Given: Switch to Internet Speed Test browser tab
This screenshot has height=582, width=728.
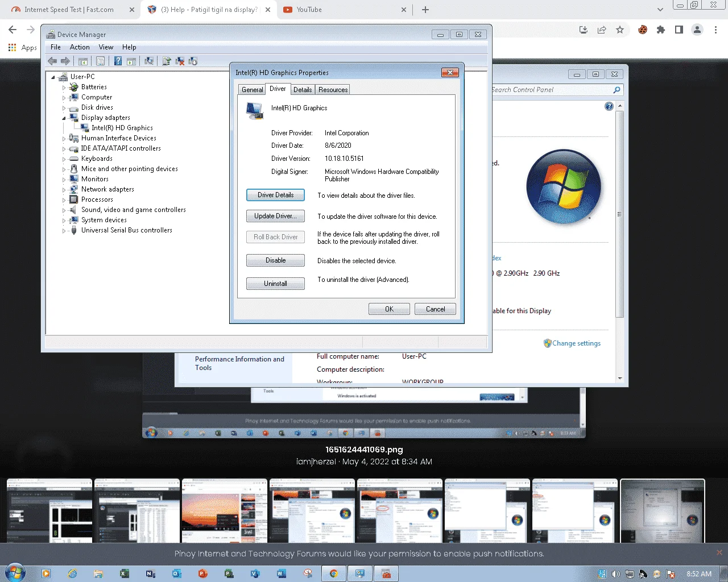Looking at the screenshot, I should click(x=73, y=10).
